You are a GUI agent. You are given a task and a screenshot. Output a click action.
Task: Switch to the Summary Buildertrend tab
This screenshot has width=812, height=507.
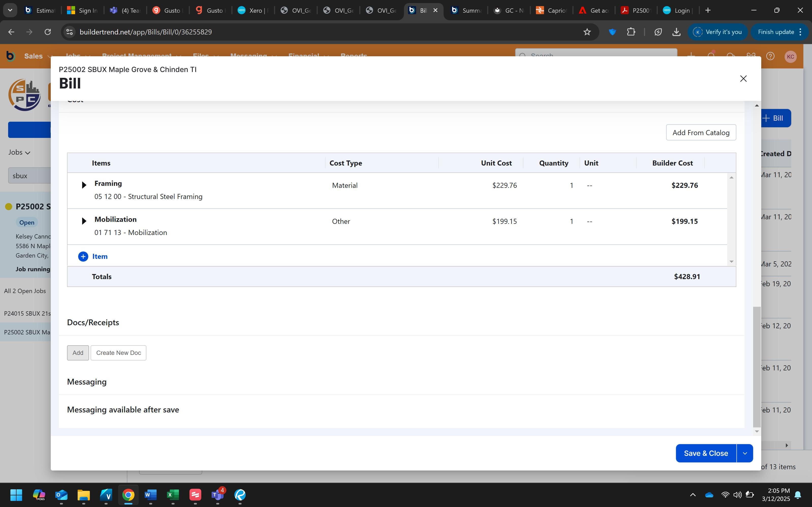pyautogui.click(x=466, y=10)
